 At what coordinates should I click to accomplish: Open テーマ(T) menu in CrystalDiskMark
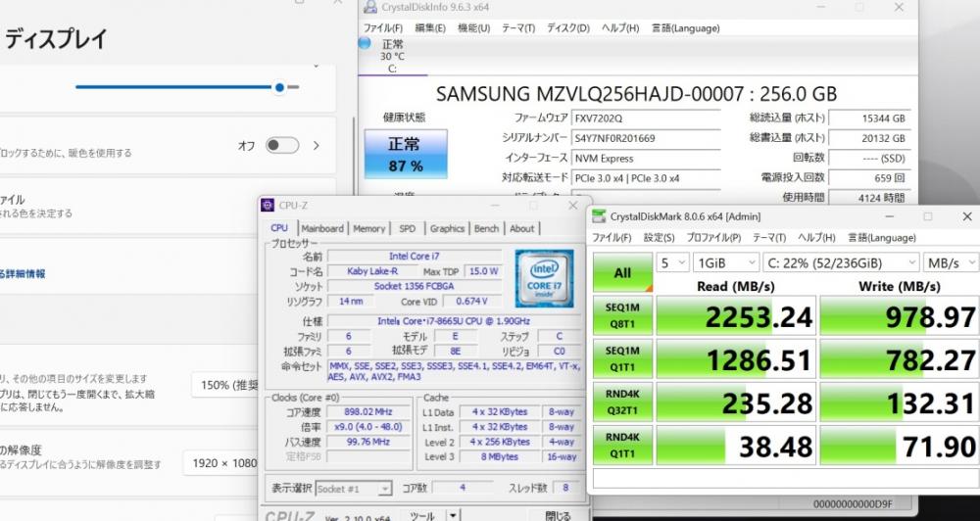[769, 238]
